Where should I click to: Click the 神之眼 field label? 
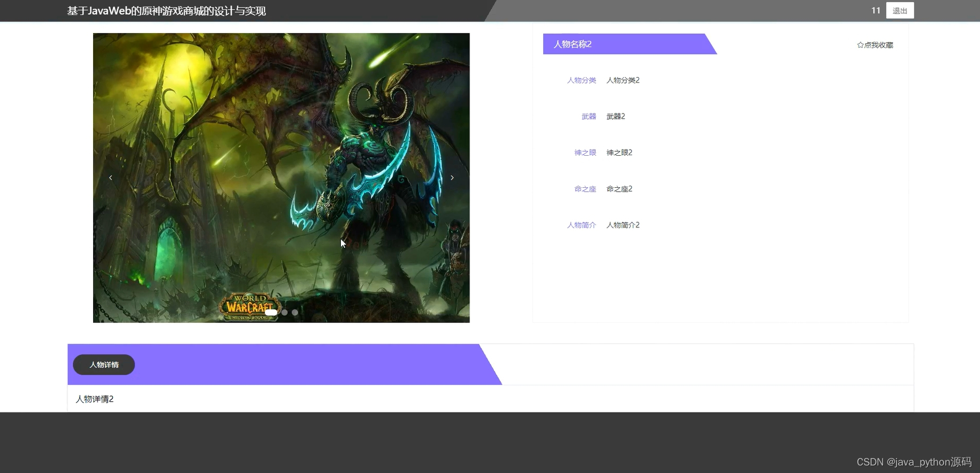[x=585, y=152]
